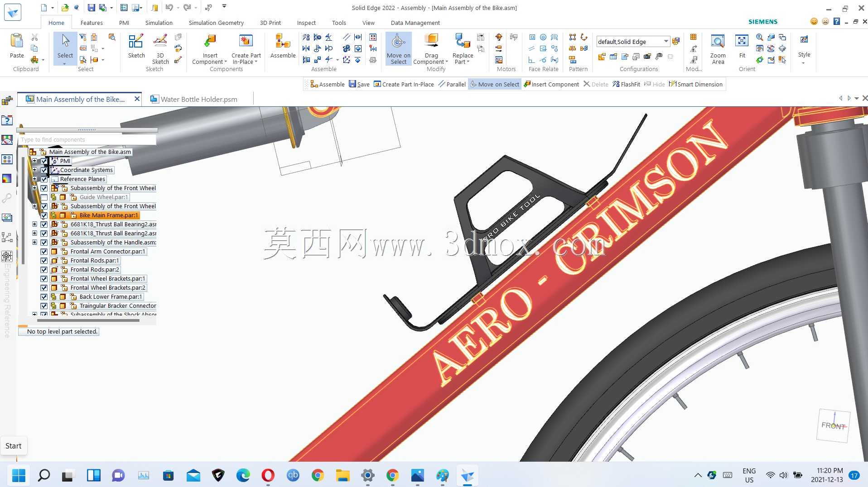The image size is (868, 487).
Task: Open the PMI ribbon tab
Action: 124,23
